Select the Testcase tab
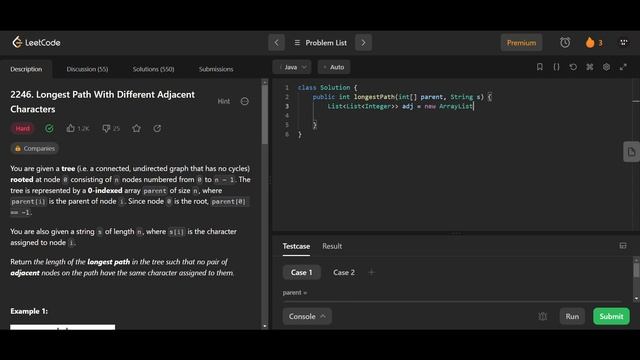Screen dimensions: 640x360 (x=296, y=246)
